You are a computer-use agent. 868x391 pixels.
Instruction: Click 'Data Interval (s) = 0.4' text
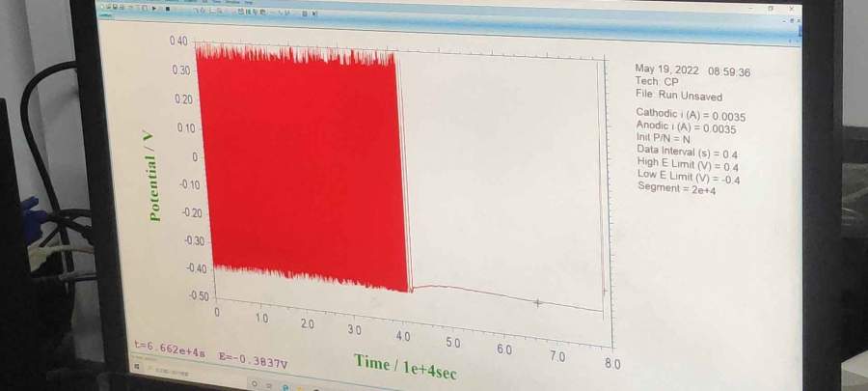687,152
